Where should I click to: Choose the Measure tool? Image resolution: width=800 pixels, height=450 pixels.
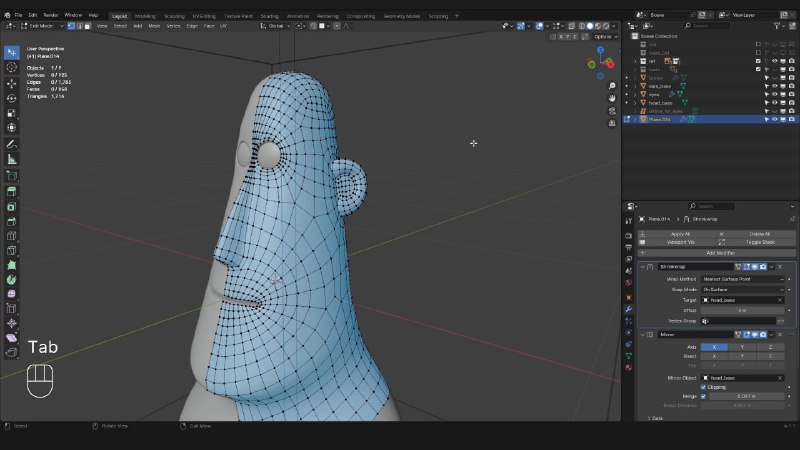click(12, 160)
